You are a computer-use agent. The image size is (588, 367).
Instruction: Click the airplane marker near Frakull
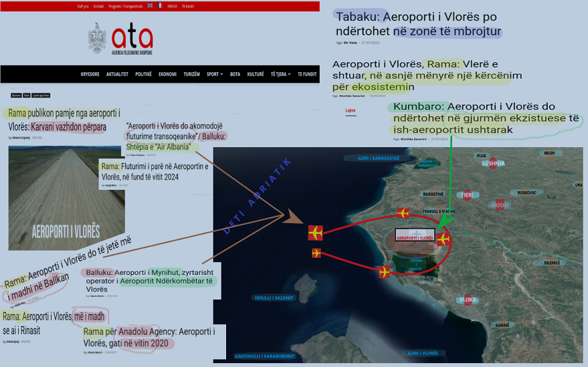(x=403, y=213)
